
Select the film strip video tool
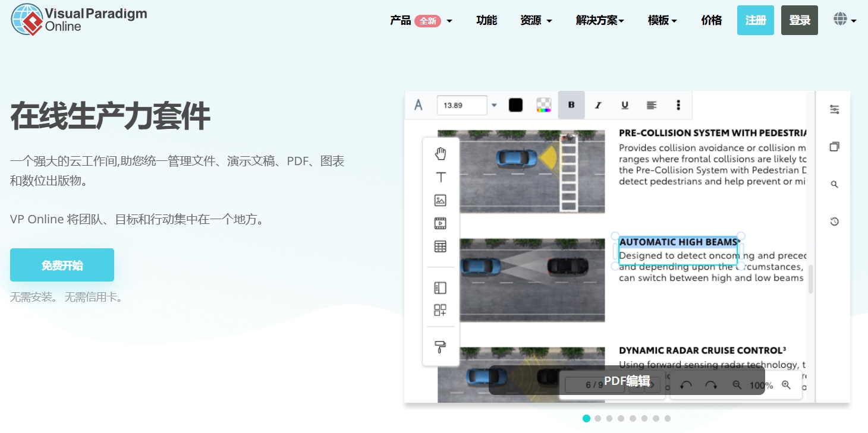click(441, 223)
